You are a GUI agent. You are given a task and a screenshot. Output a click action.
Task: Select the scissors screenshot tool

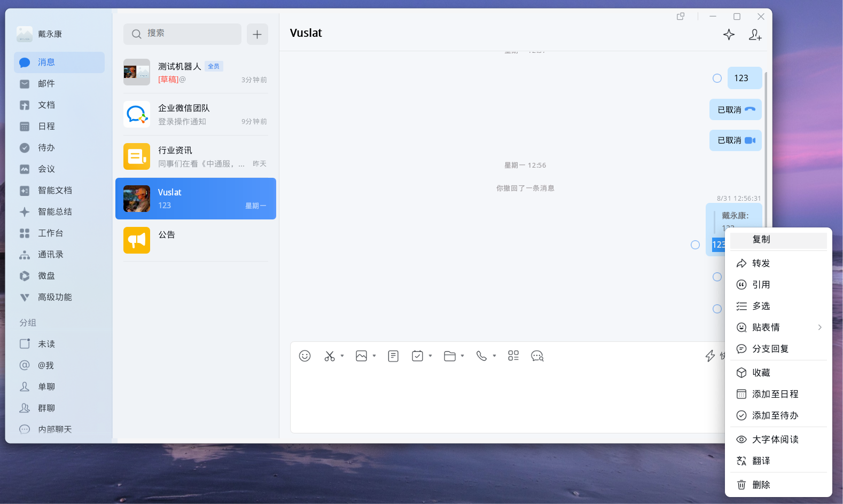[330, 356]
